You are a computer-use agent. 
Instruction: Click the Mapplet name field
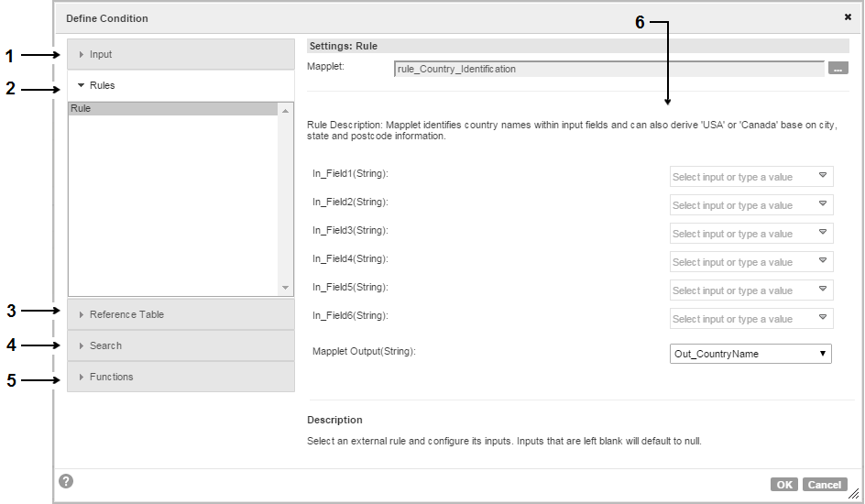(609, 69)
